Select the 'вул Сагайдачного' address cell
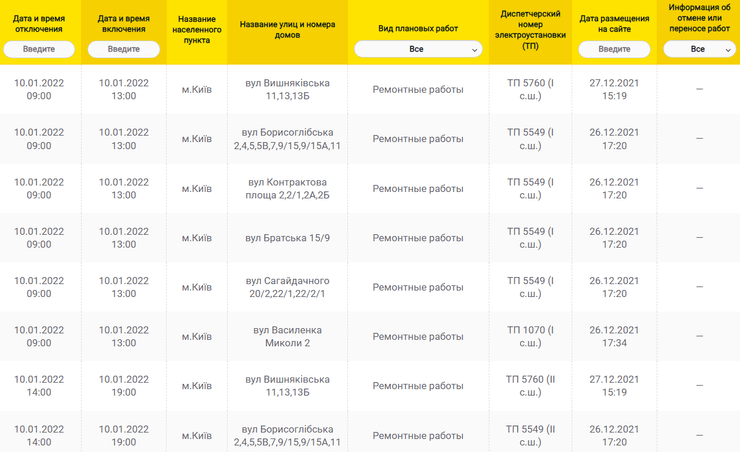This screenshot has height=452, width=740. point(287,287)
